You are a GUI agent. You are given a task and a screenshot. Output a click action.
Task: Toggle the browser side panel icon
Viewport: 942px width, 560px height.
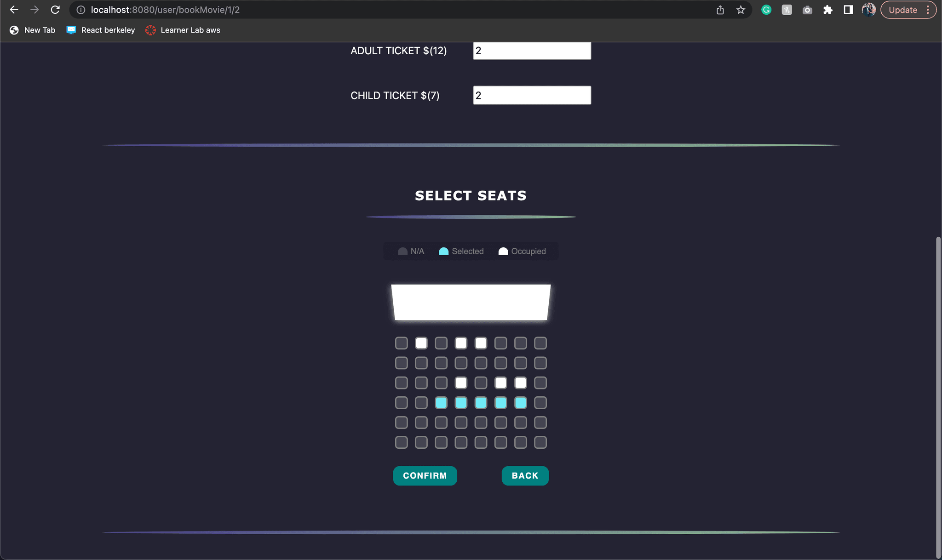click(x=848, y=10)
